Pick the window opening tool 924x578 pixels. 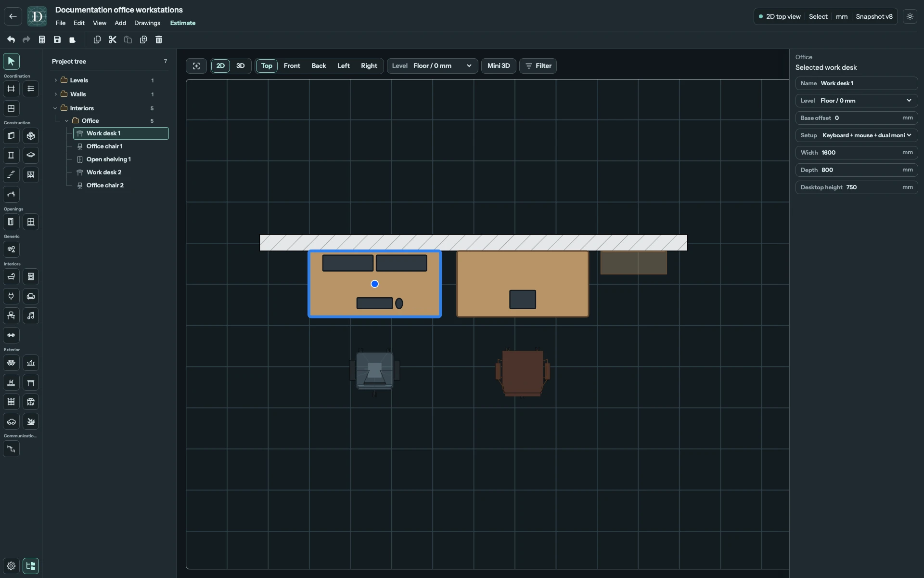[x=31, y=222]
